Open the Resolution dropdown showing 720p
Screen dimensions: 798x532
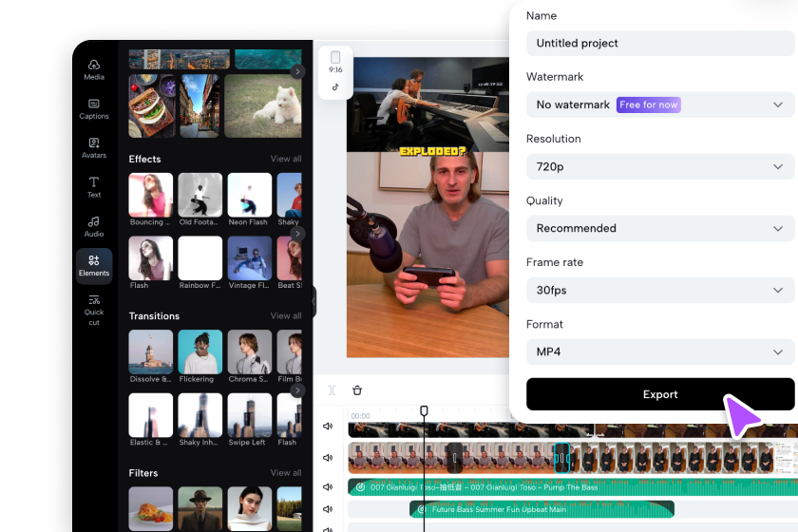click(x=660, y=166)
